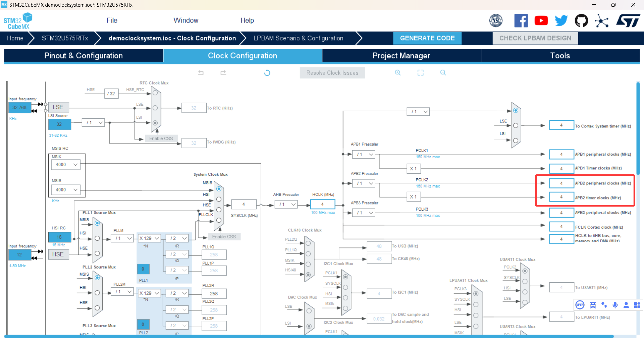
Task: Select HSI in System Clock Mux
Action: 219,199
